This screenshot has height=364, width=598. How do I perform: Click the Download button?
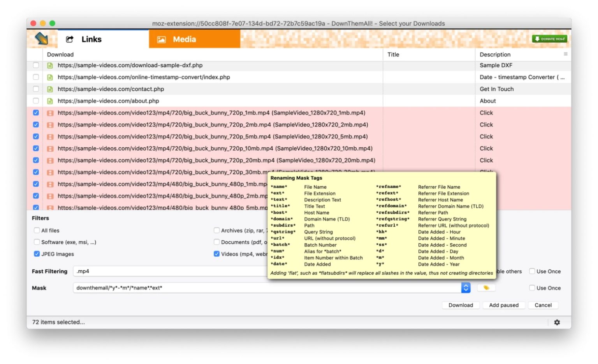(461, 305)
